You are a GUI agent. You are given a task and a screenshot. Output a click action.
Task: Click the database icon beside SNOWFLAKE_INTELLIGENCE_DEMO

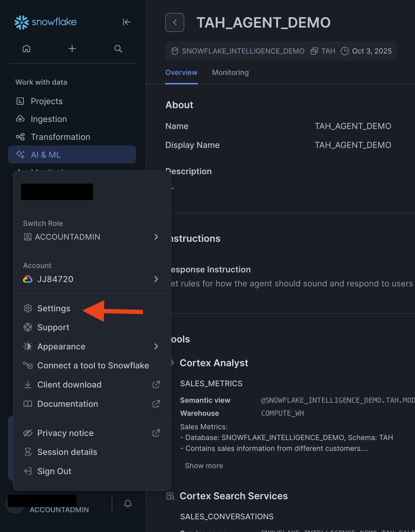[x=175, y=51]
